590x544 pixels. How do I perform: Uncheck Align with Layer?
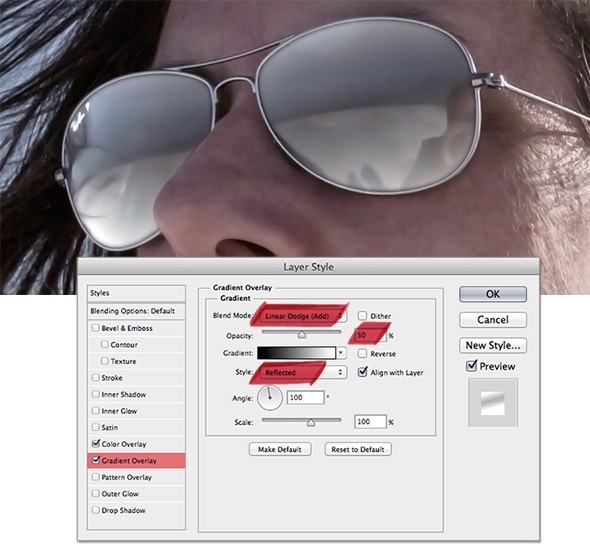(x=362, y=372)
